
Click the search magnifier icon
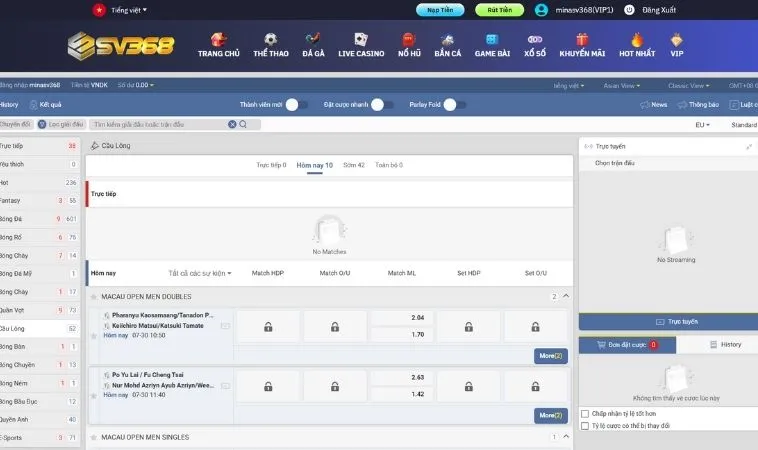click(x=242, y=125)
